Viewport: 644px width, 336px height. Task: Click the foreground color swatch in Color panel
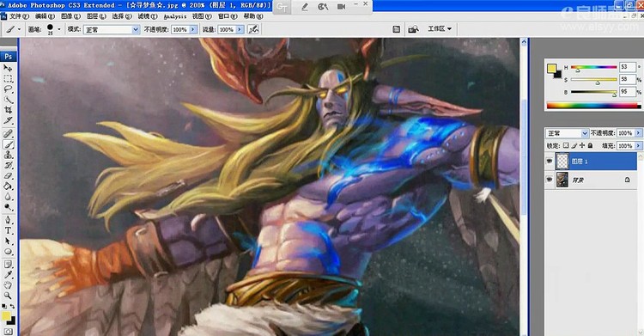(551, 68)
